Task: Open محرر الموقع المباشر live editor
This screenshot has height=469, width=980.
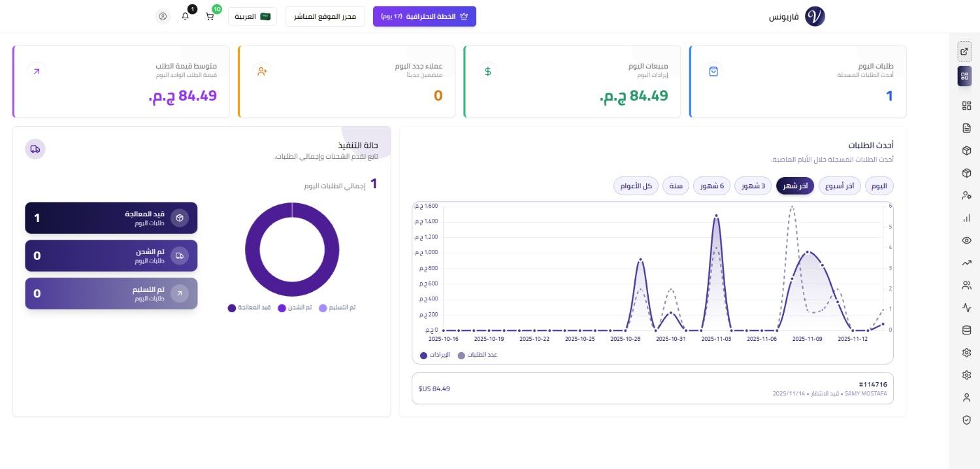Action: point(325,17)
